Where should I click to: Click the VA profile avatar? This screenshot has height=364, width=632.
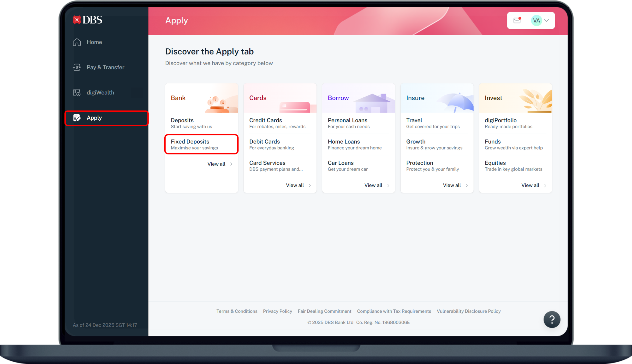tap(536, 20)
